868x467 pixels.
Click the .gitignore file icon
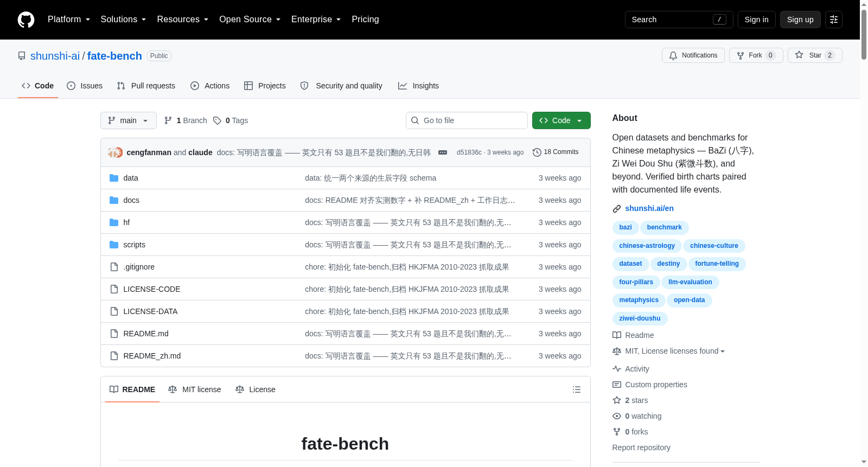tap(114, 267)
